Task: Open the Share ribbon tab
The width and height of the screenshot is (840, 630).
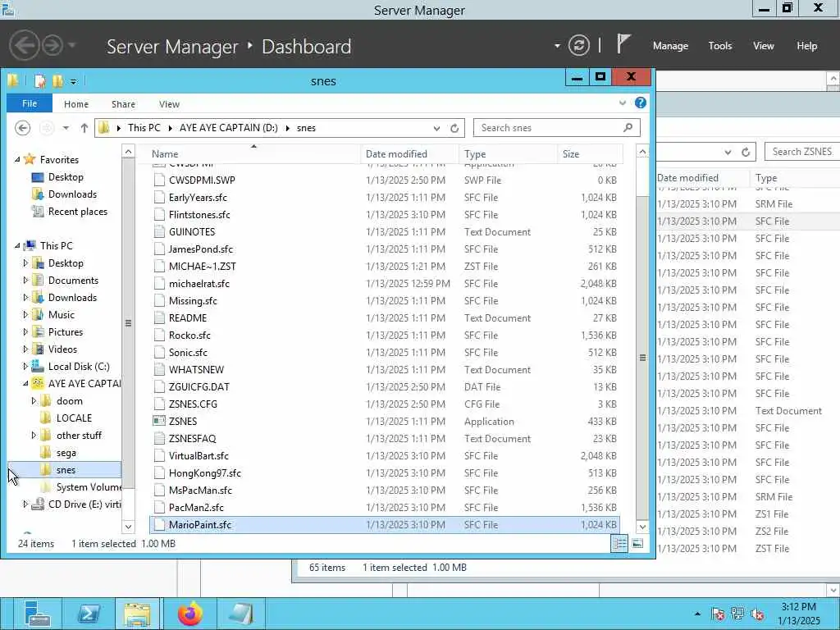Action: (123, 104)
